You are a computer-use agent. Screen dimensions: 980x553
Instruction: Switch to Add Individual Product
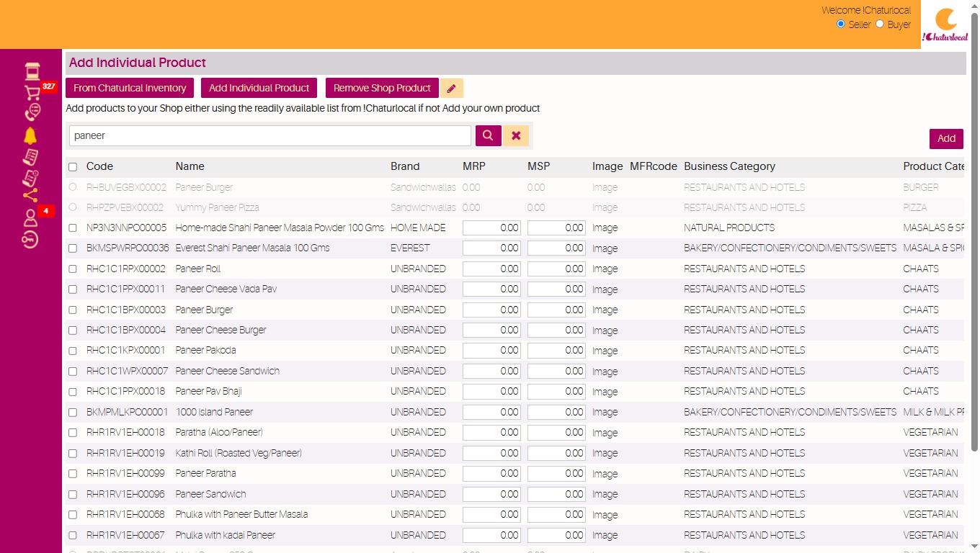[x=259, y=88]
